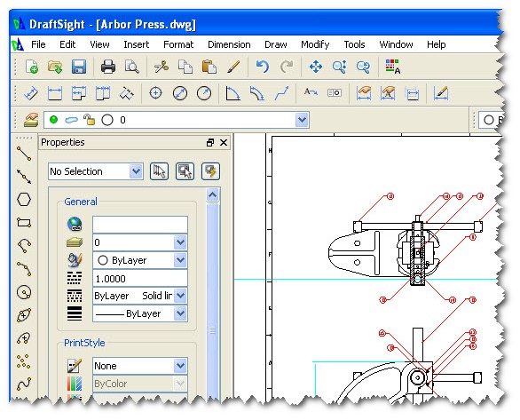Select the Diameter dimension tool
This screenshot has height=420, width=520.
(x=180, y=93)
